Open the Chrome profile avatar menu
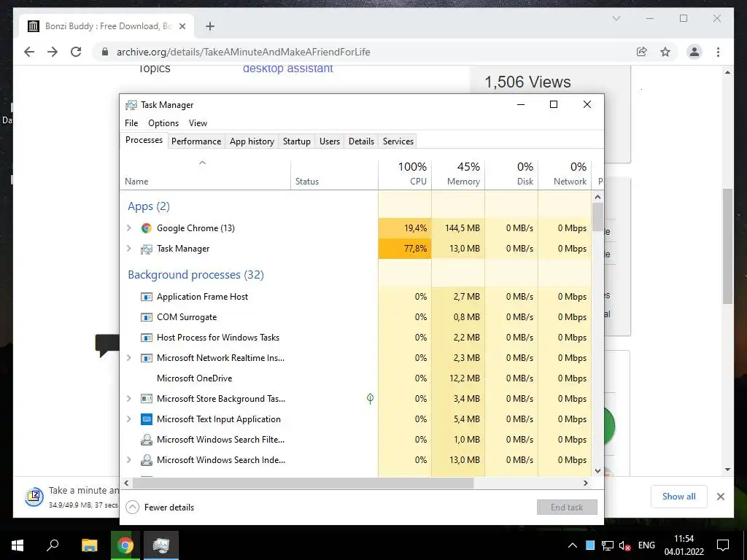 coord(694,52)
